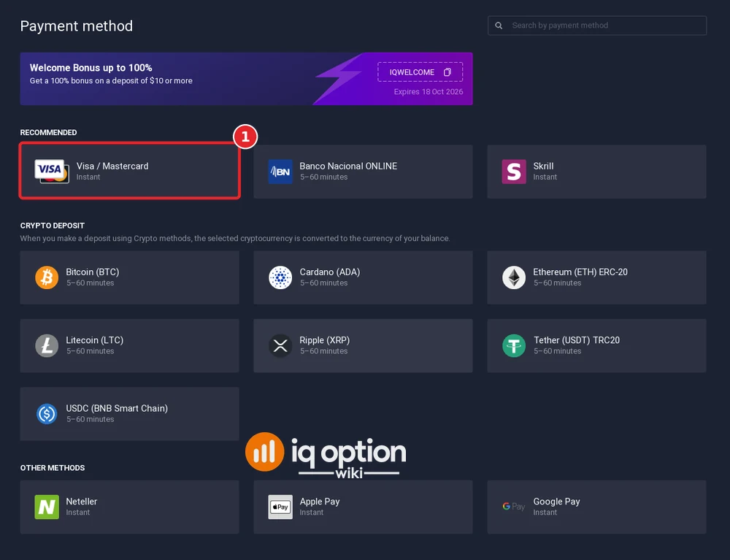Click the IQWELCOME promo code button
The image size is (730, 560).
[420, 72]
